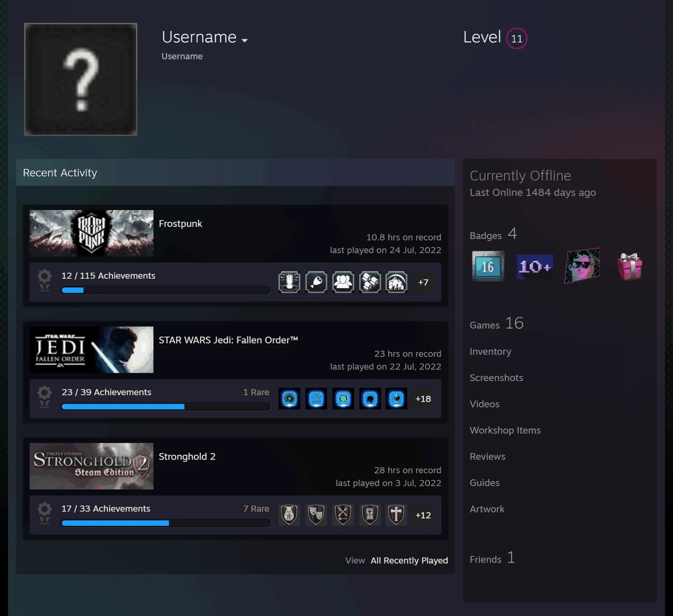
Task: Click the profile avatar question mark image
Action: (81, 79)
